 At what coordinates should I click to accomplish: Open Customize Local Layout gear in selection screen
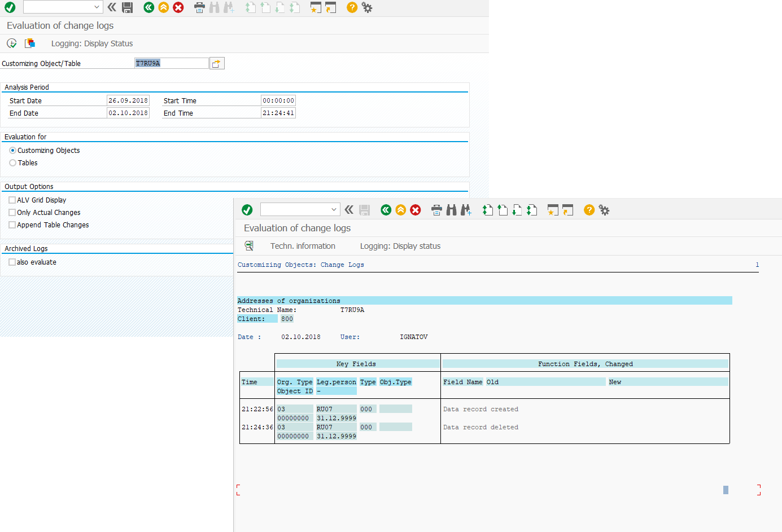(367, 7)
